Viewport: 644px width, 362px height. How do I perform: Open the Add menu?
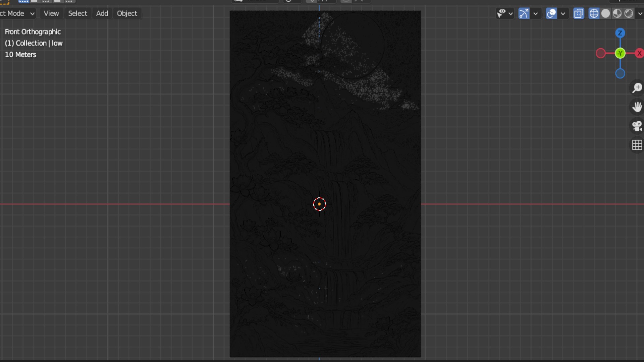tap(102, 13)
